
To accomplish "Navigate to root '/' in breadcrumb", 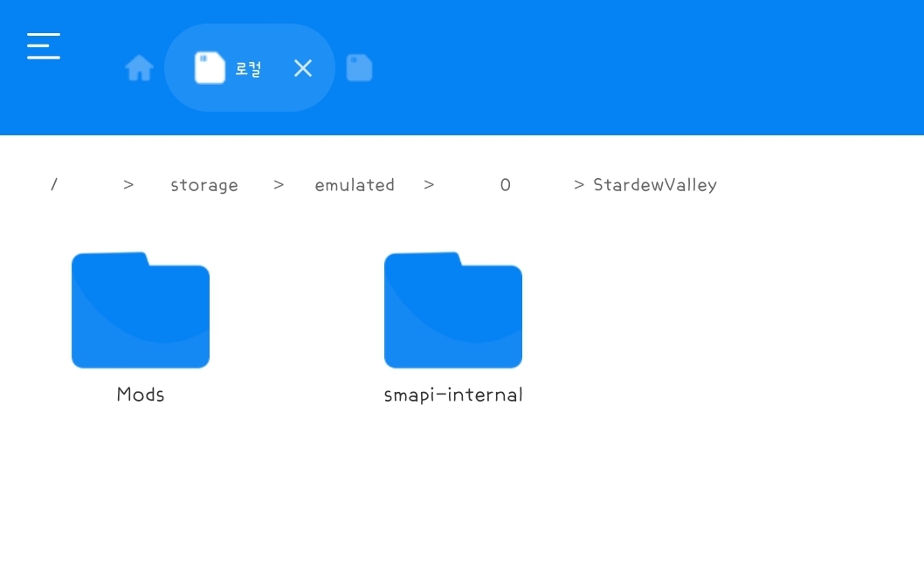I will 53,185.
